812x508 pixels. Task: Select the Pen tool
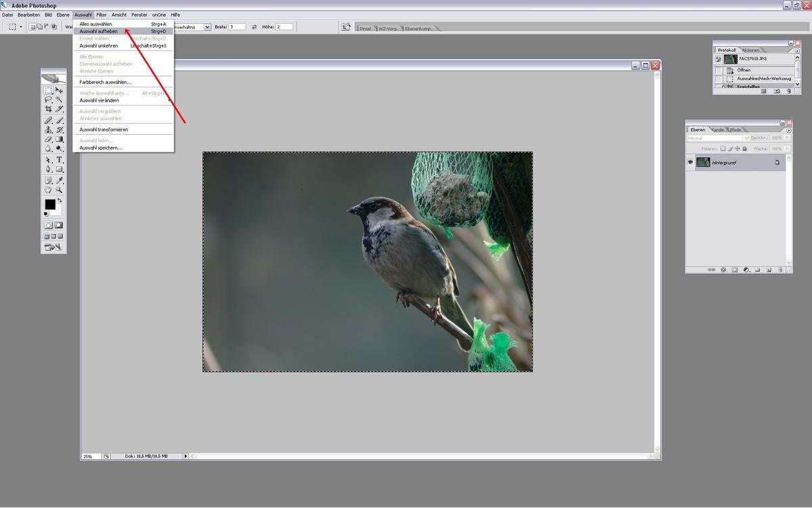(49, 169)
